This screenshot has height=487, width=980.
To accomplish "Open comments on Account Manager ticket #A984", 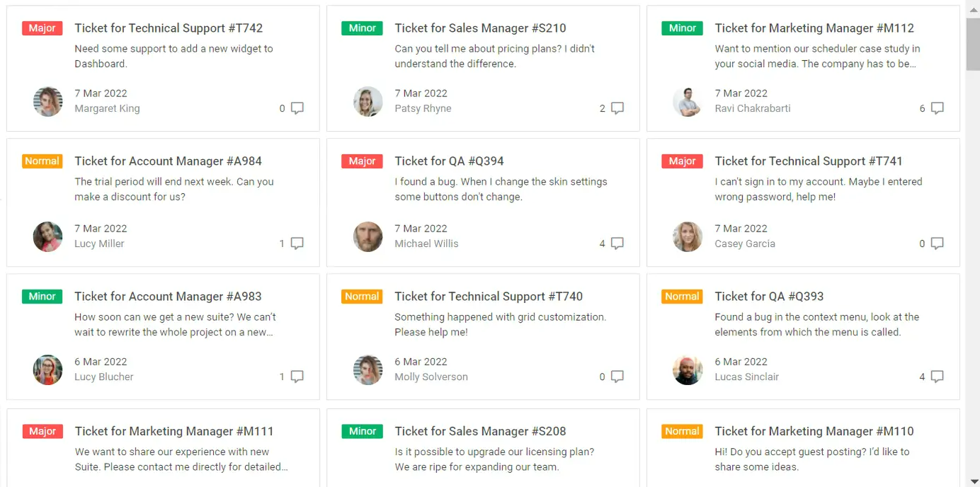I will point(297,243).
